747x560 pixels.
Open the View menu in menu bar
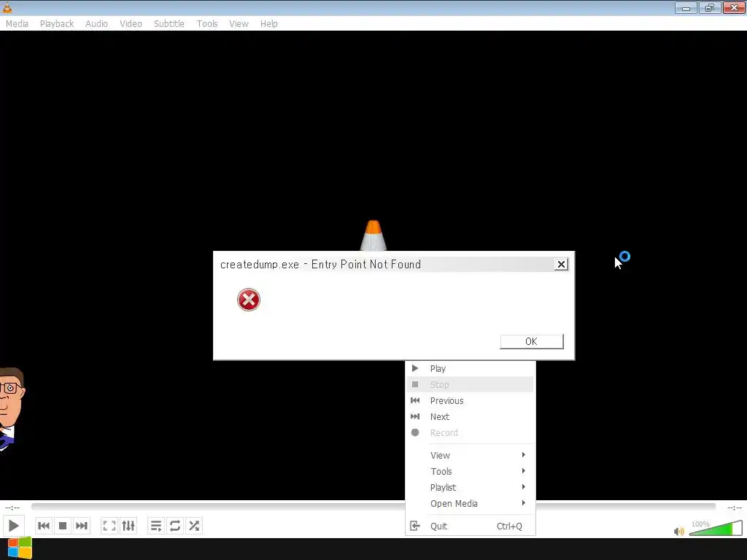[239, 24]
